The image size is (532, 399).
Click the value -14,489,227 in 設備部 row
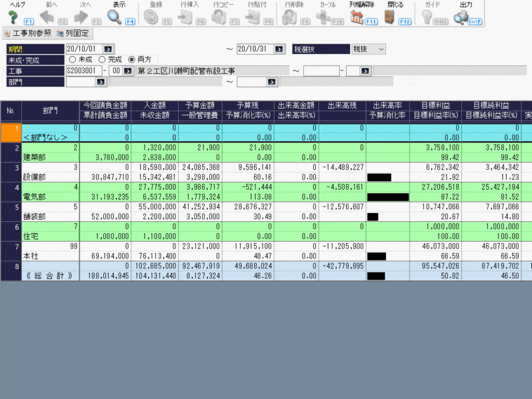pos(343,167)
